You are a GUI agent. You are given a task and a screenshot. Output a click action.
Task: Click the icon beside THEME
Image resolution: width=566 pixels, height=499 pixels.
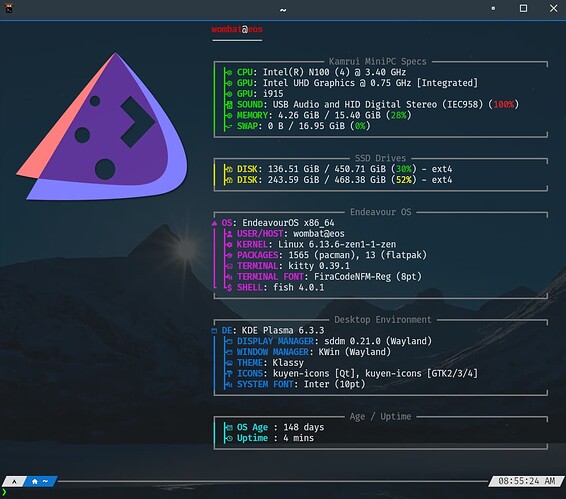229,363
